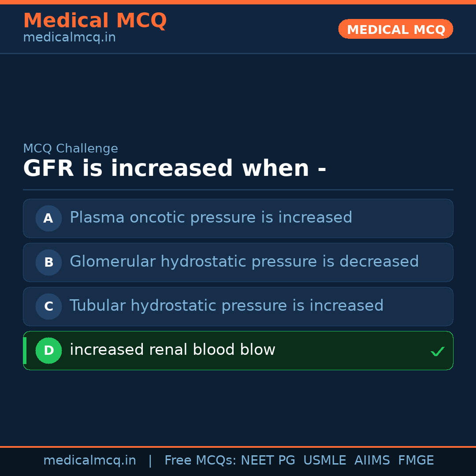The image size is (476, 476).
Task: Click the green checkmark on option D
Action: coord(437,351)
